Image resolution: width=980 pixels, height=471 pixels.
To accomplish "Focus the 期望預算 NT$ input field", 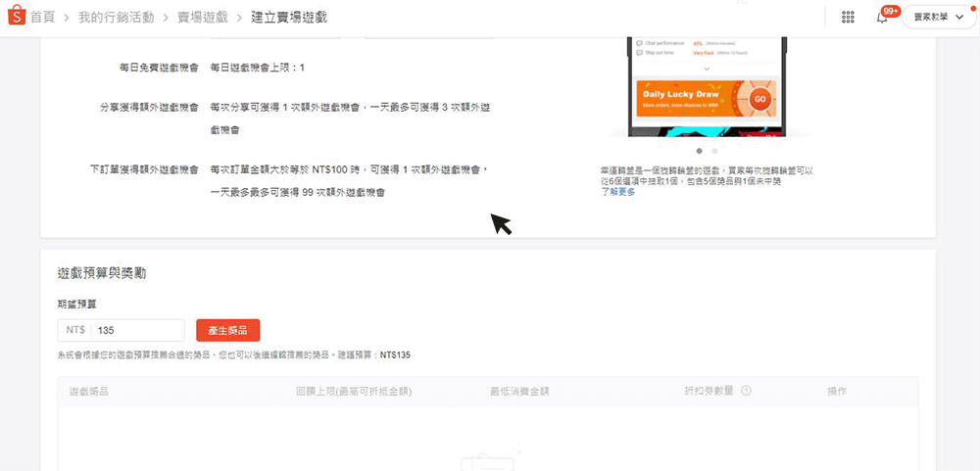I will pos(135,330).
